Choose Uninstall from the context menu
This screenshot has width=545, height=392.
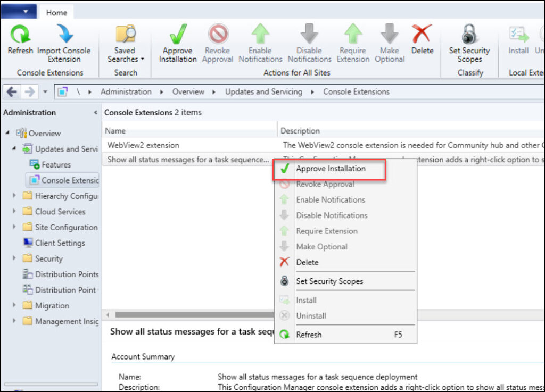coord(346,316)
